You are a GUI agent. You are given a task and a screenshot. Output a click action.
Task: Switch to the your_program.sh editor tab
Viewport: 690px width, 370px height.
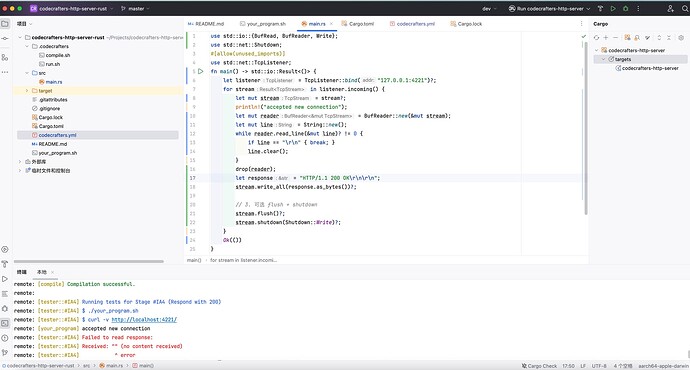(x=263, y=24)
